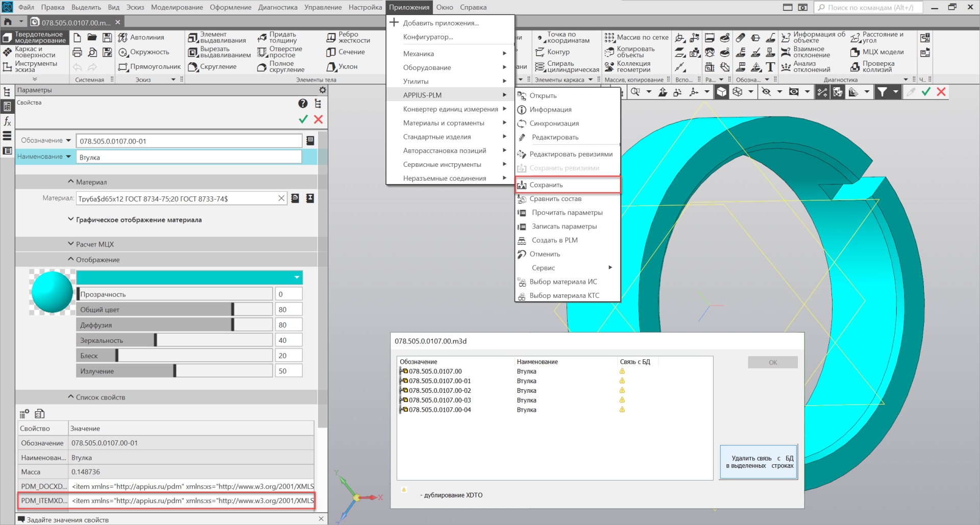This screenshot has width=980, height=525.
Task: Click Массив по сетке tool
Action: coord(636,37)
